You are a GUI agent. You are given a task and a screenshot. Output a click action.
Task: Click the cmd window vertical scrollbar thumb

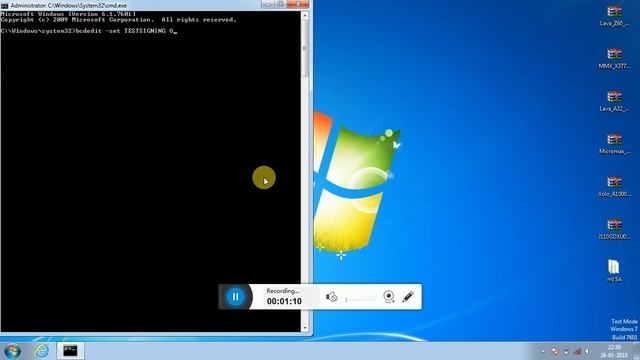coord(305,48)
